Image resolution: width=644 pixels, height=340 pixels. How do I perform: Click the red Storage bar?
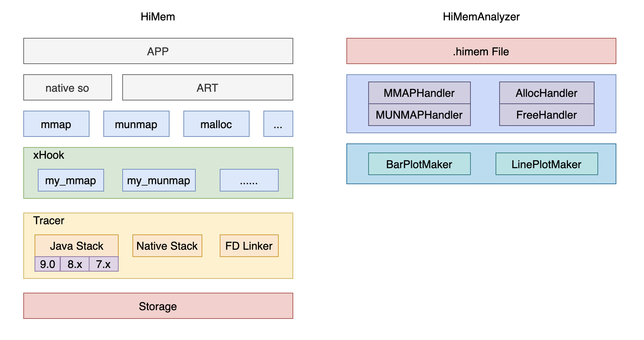pyautogui.click(x=158, y=306)
